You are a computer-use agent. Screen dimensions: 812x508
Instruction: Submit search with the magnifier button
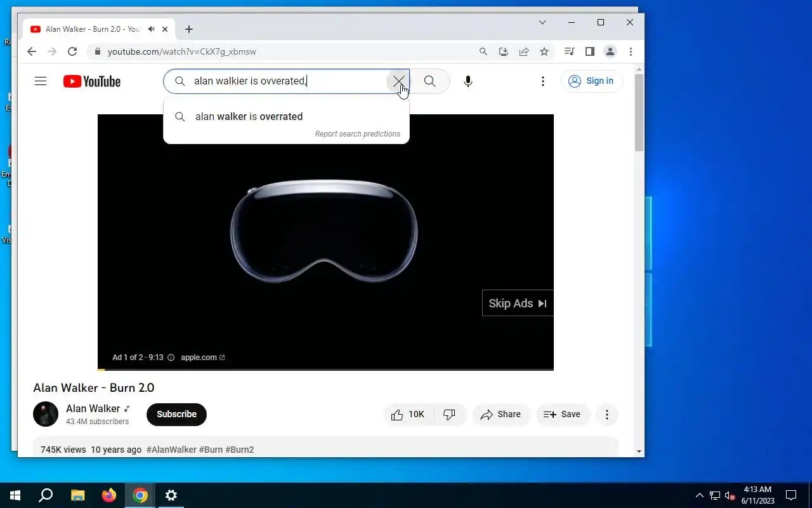click(430, 81)
